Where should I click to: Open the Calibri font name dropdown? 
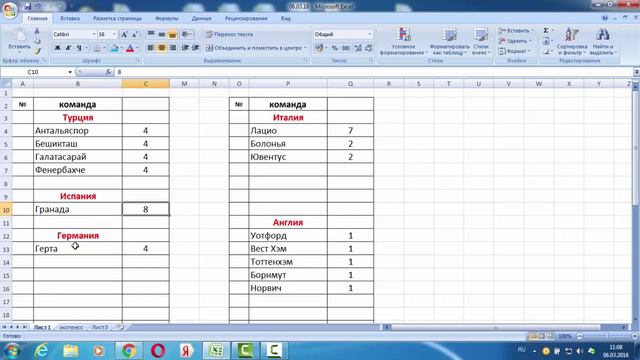point(94,34)
